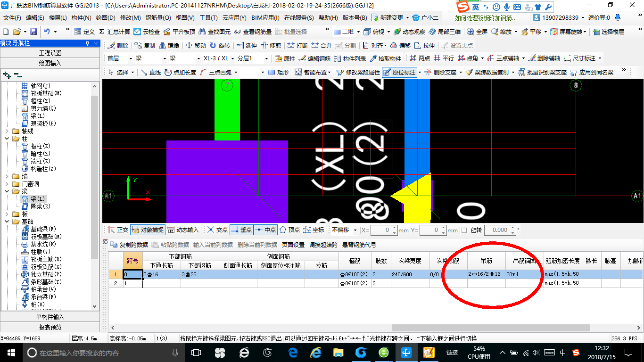Expand the 门窗洞 tree folder
Screen dimensions: 644x362
[7, 184]
